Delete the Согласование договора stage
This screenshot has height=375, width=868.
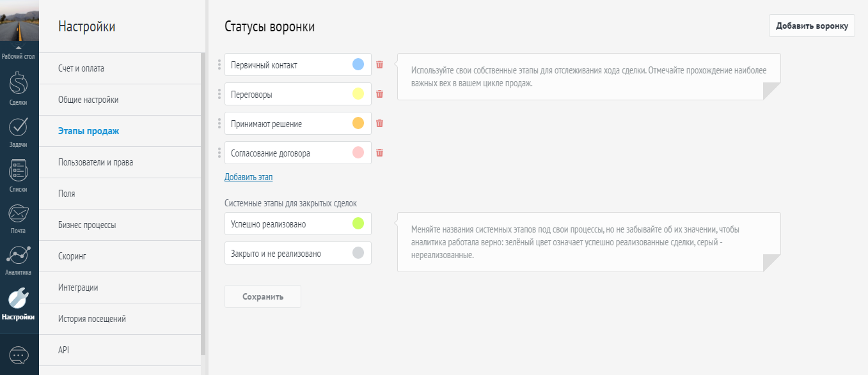click(379, 153)
